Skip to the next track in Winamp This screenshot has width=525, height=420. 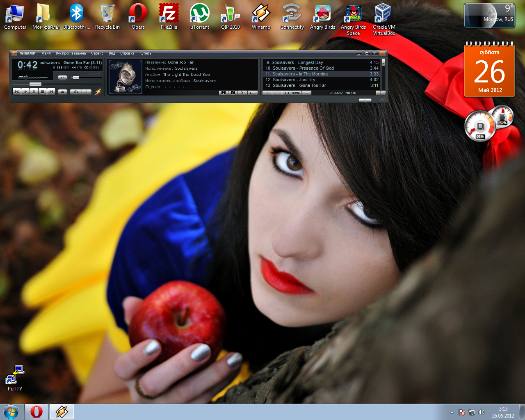[x=51, y=91]
